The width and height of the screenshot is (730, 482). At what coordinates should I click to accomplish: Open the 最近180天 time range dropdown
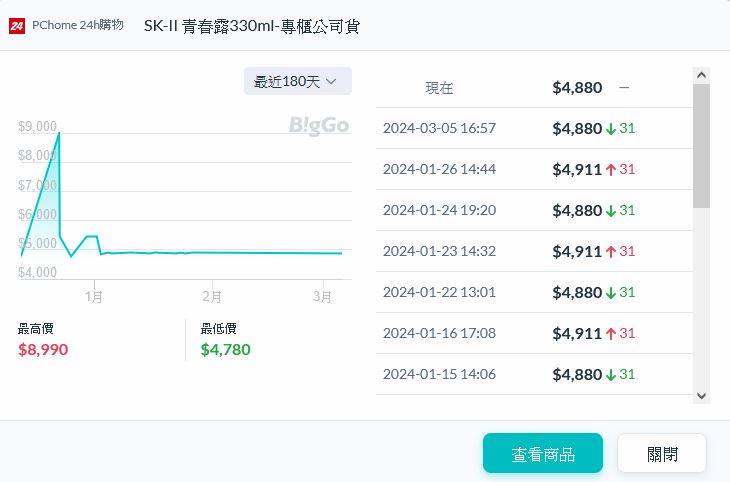coord(297,82)
